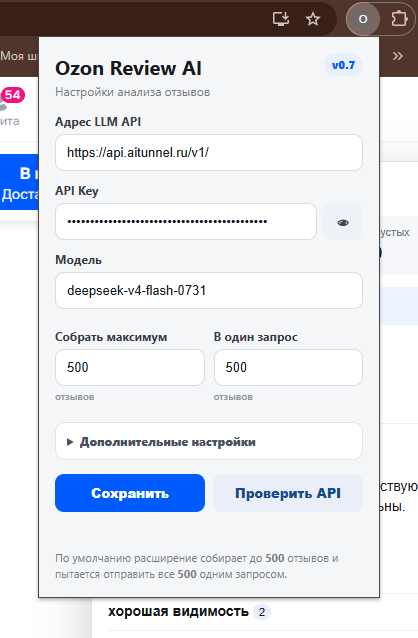Screen dimensions: 418x638
Task: Select the Собрать максимум number field
Action: click(x=130, y=367)
